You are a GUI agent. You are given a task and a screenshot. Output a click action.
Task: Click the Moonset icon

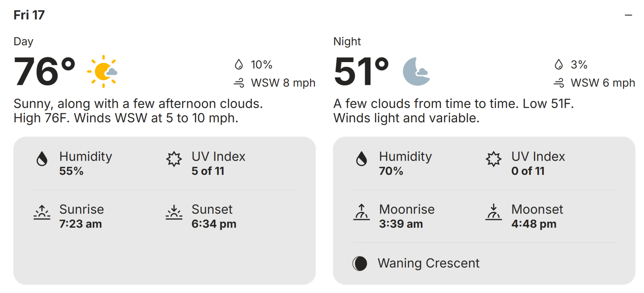493,212
